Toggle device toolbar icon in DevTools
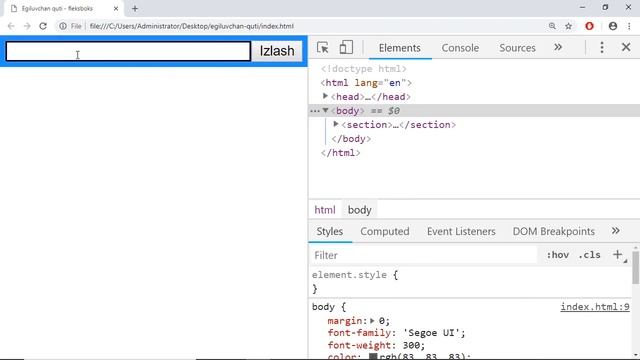 click(x=346, y=47)
